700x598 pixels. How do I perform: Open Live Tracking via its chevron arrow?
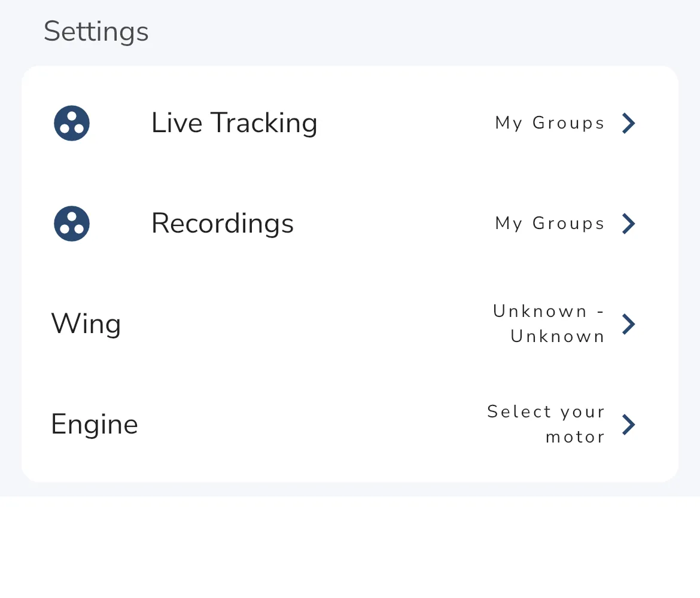click(x=629, y=123)
